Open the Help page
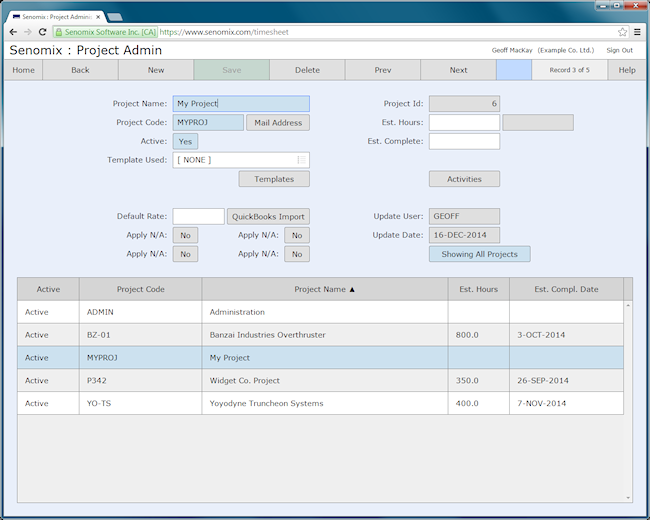 tap(627, 70)
